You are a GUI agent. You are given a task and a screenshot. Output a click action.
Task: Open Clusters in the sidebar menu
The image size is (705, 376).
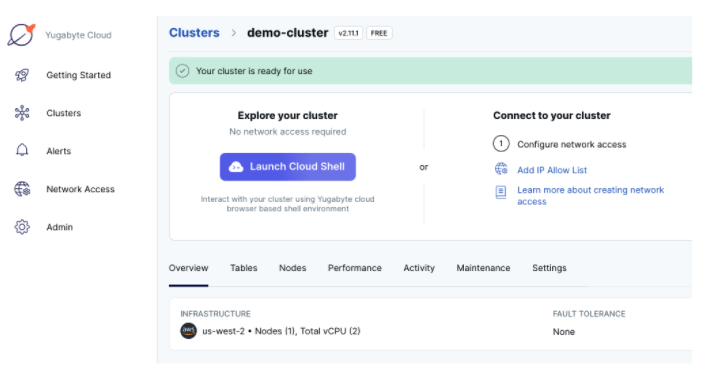click(63, 113)
